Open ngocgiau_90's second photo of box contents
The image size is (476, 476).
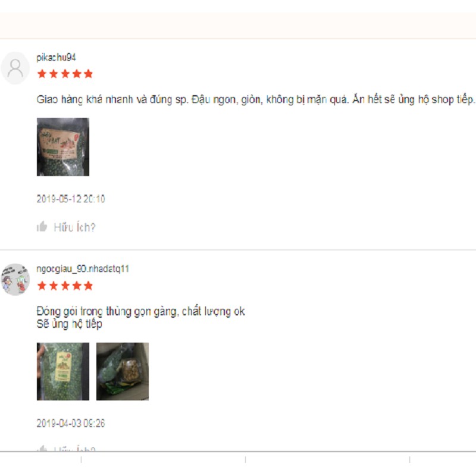coord(123,371)
